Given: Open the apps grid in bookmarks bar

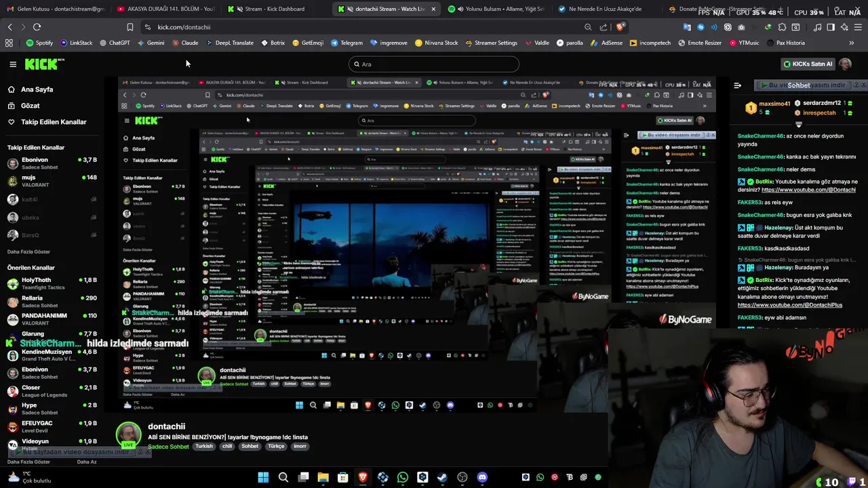Looking at the screenshot, I should [x=9, y=43].
